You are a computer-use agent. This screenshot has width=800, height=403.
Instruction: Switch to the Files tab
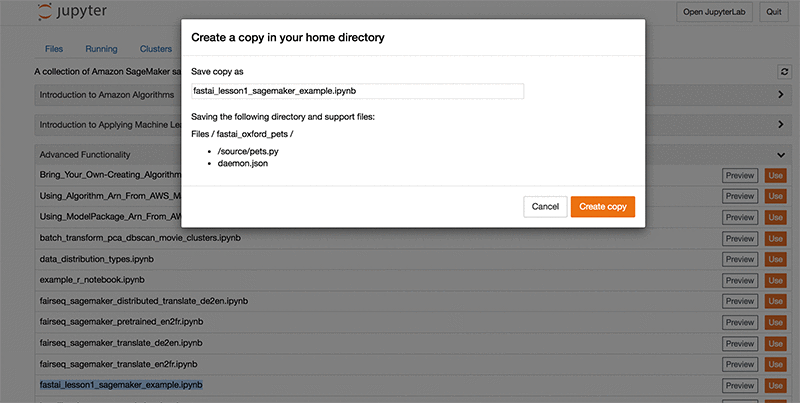coord(54,49)
